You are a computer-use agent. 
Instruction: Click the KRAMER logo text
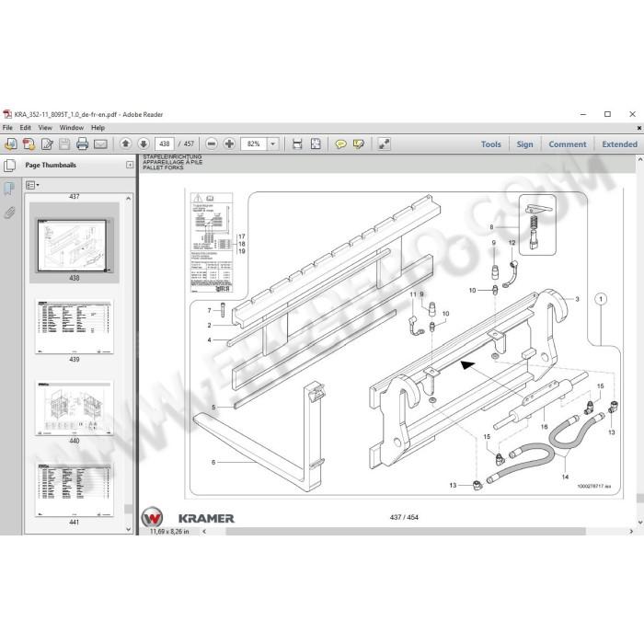[206, 518]
